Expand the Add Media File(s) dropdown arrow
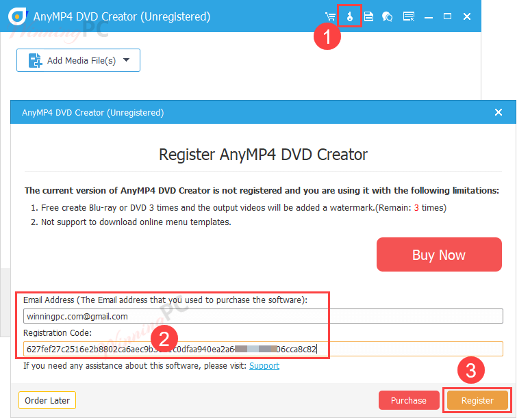The width and height of the screenshot is (517, 420). click(126, 60)
